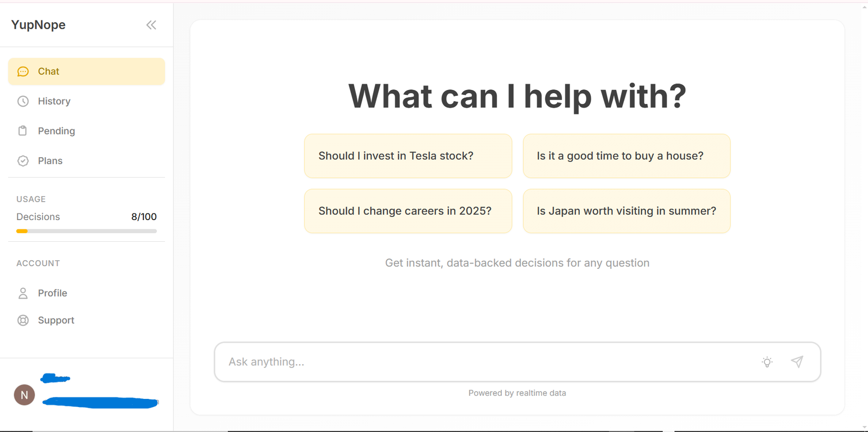
Task: Click the Decisions usage progress bar
Action: [x=86, y=231]
